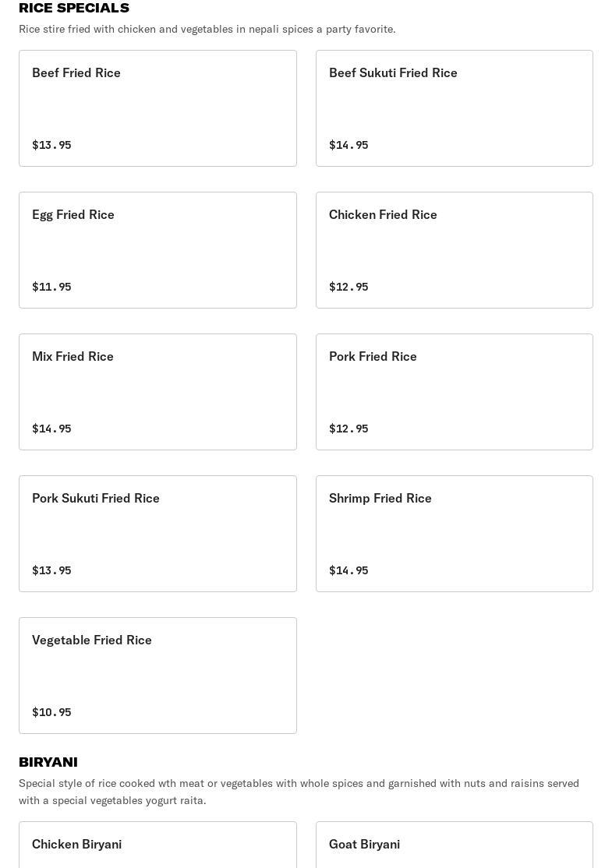Image resolution: width=612 pixels, height=868 pixels.
Task: Choose the Shrimp Fried Rice card
Action: (x=454, y=534)
